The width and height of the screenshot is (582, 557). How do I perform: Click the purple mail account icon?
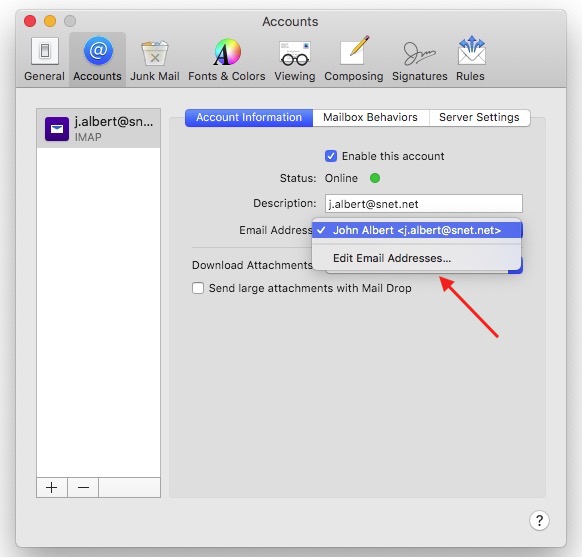point(57,129)
